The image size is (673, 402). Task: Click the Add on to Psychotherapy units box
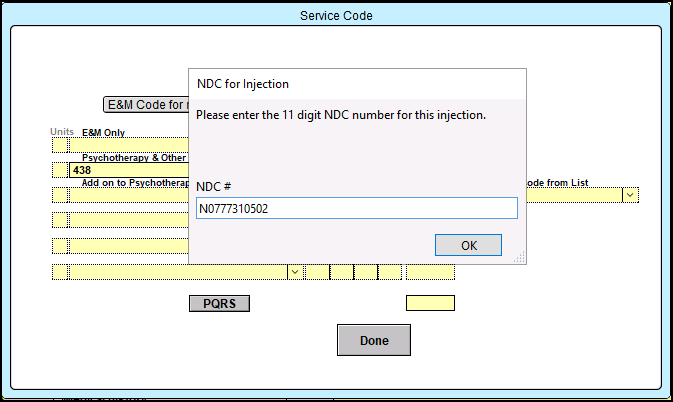coord(60,195)
